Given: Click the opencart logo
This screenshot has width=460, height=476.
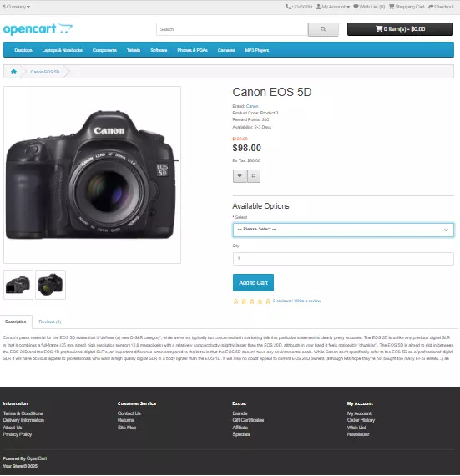Looking at the screenshot, I should 38,29.
